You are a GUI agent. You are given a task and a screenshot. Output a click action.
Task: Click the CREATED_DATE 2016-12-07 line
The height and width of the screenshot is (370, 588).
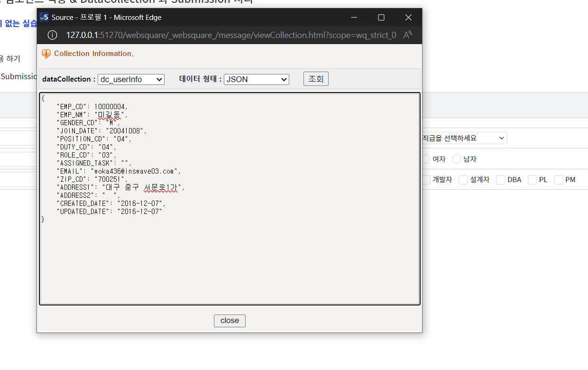tap(111, 203)
